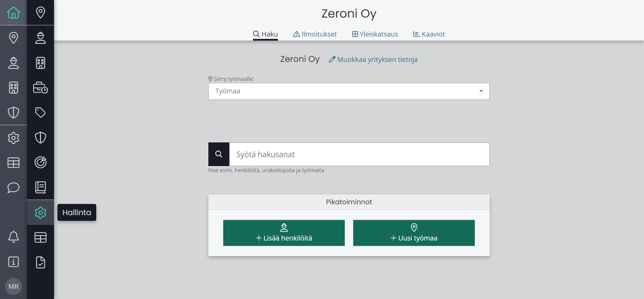The width and height of the screenshot is (644, 299).
Task: Open the MR user avatar
Action: point(14,286)
